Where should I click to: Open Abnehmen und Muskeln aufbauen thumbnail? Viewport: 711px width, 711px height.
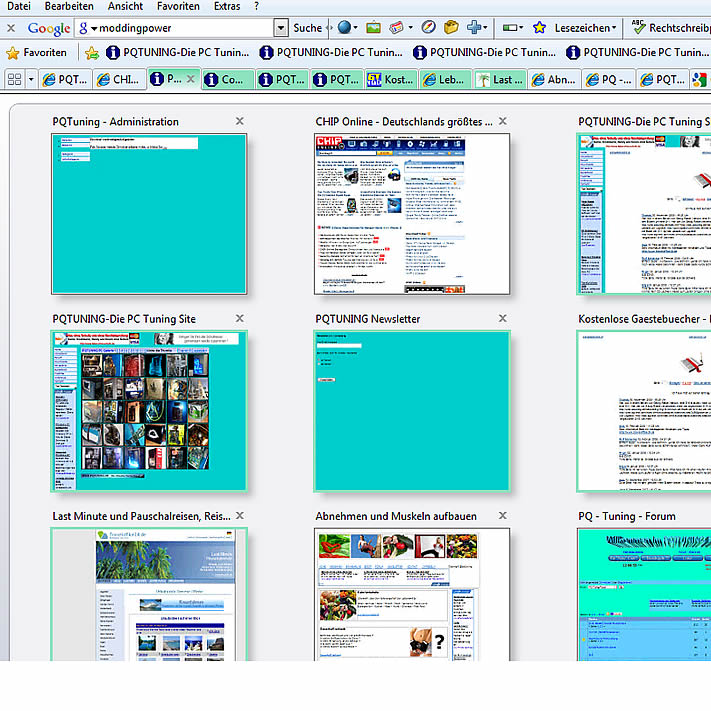click(x=412, y=594)
